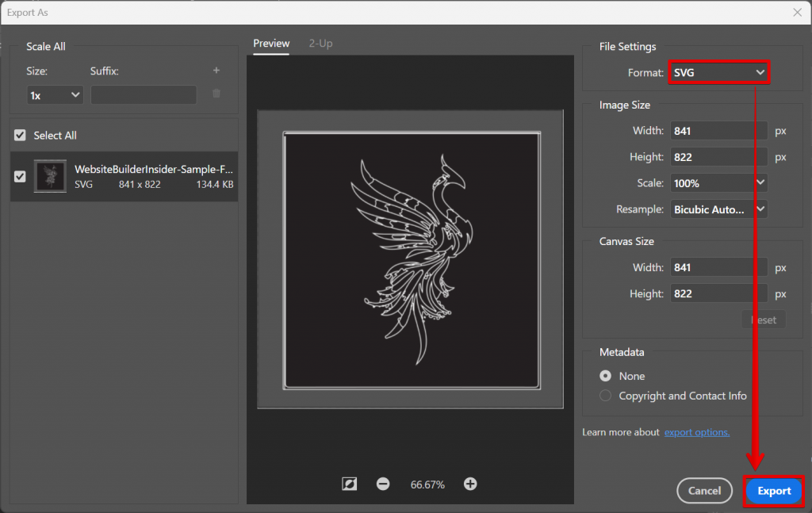812x513 pixels.
Task: Set the preview background color
Action: click(349, 484)
